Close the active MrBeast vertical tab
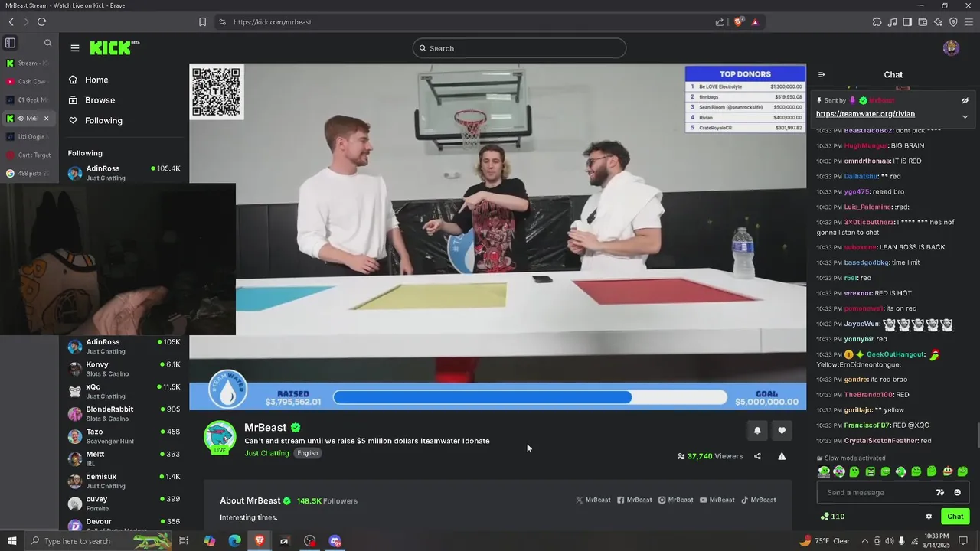Image resolution: width=980 pixels, height=551 pixels. (x=46, y=118)
